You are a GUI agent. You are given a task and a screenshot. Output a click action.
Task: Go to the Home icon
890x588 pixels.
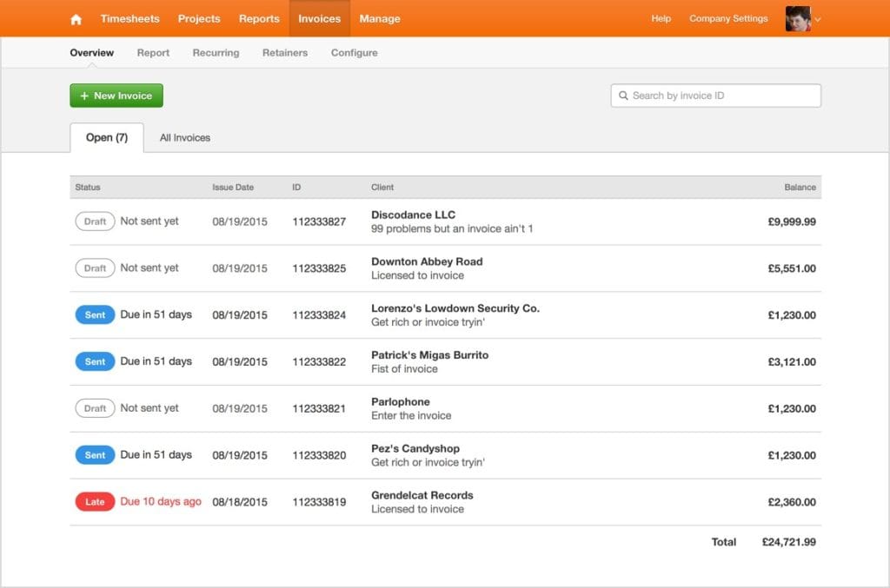coord(76,19)
